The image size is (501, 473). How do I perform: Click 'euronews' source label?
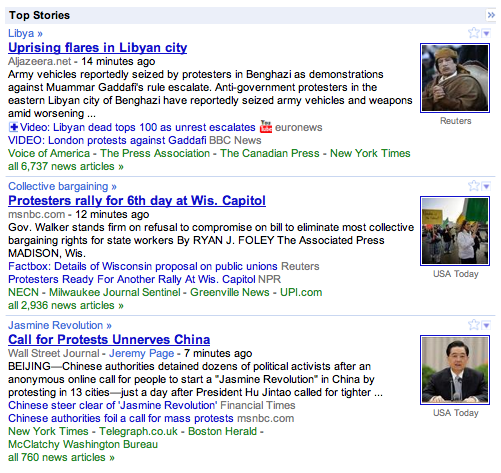(x=299, y=127)
